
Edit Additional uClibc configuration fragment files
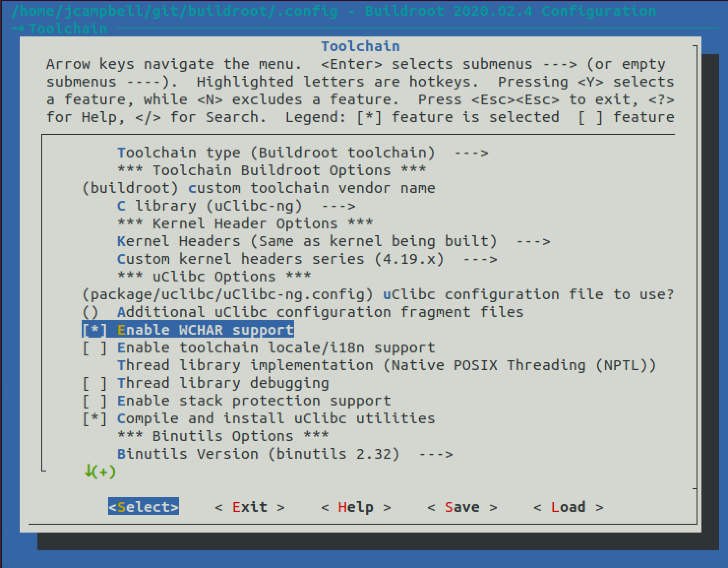[x=303, y=312]
